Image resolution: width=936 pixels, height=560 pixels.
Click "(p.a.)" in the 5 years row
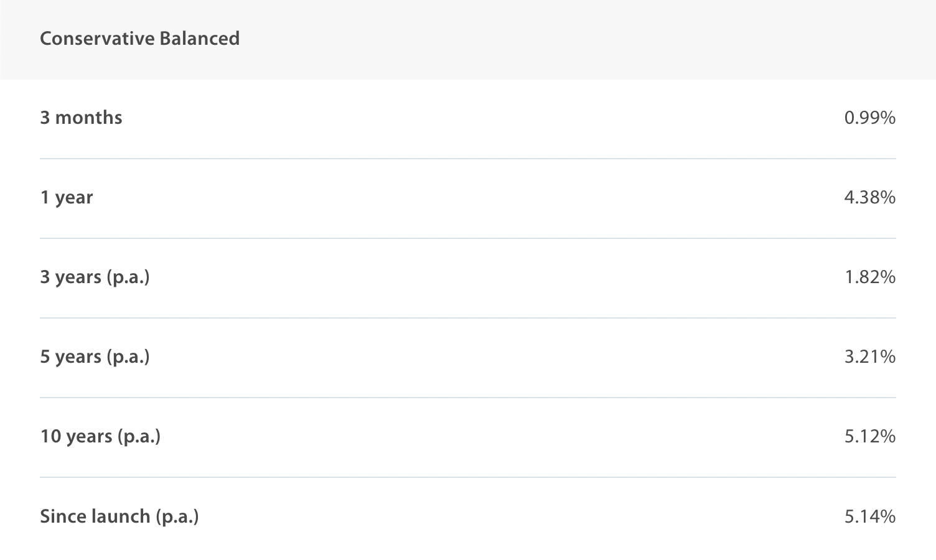point(128,357)
